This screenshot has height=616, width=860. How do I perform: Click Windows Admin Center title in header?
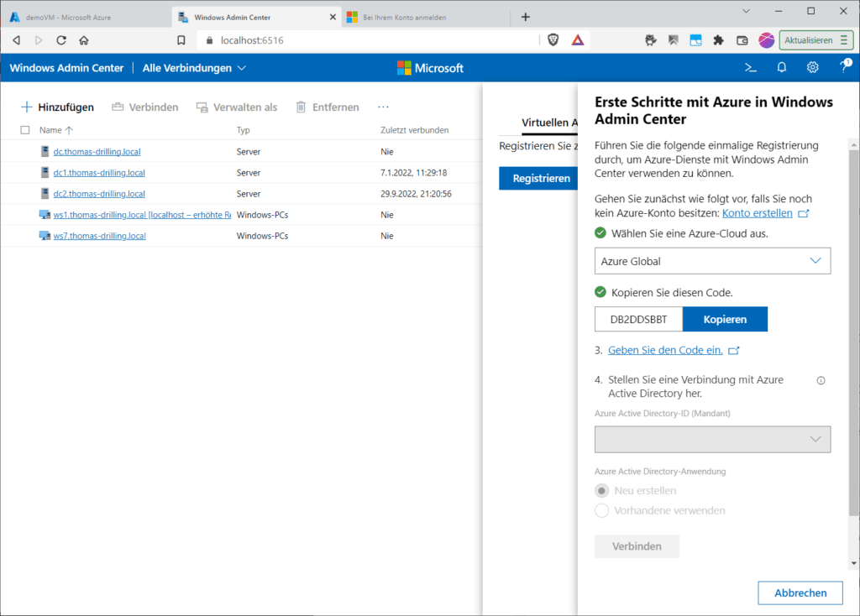66,68
